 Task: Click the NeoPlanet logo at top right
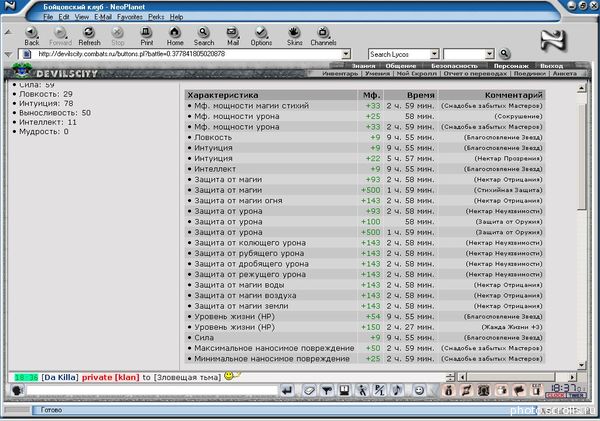tap(553, 41)
